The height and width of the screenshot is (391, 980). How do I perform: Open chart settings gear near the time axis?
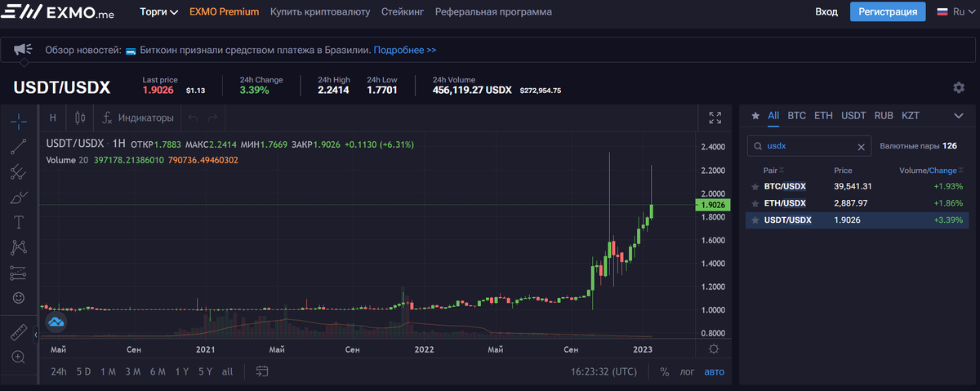[x=714, y=349]
